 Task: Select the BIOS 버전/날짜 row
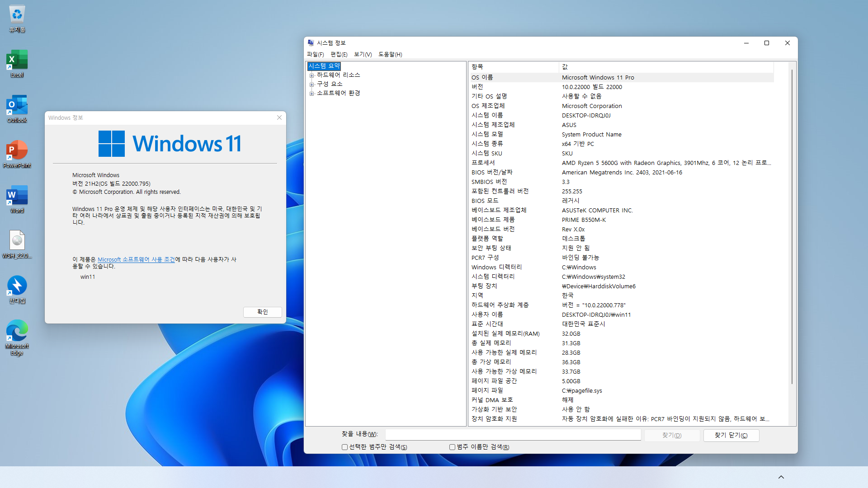click(622, 172)
